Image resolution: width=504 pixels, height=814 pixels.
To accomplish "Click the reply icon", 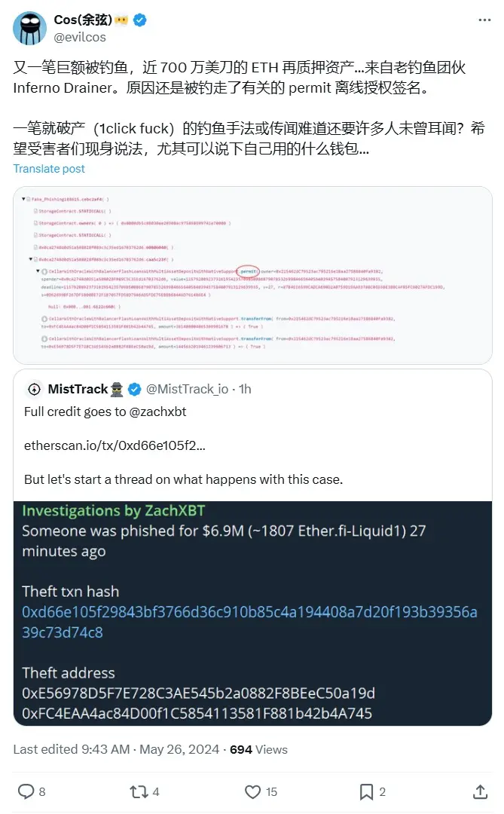I will (26, 791).
